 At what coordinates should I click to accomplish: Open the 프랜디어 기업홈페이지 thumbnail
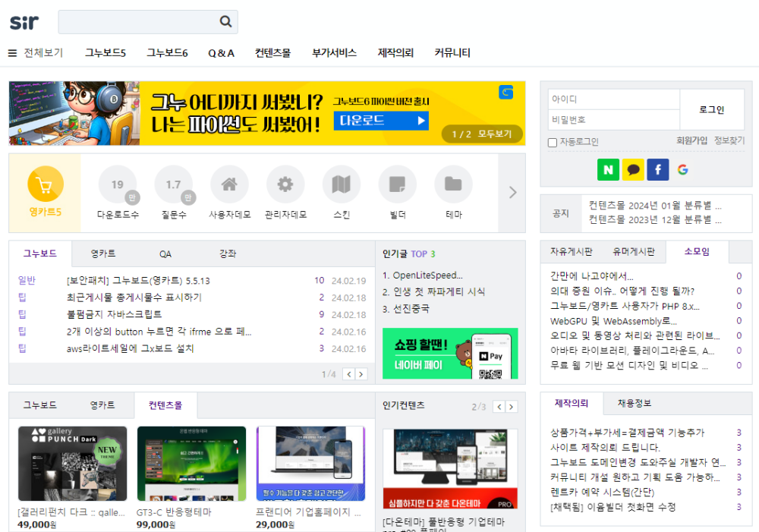(310, 463)
